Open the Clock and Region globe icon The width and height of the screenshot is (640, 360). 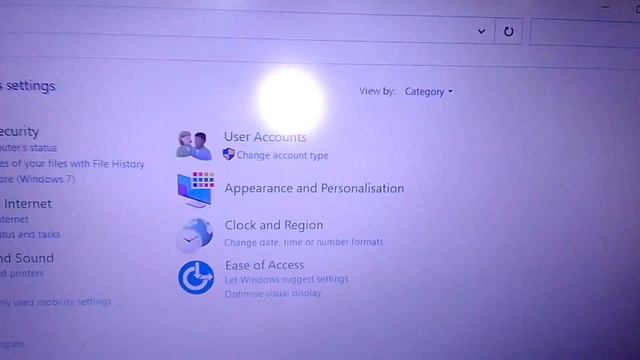pos(195,235)
